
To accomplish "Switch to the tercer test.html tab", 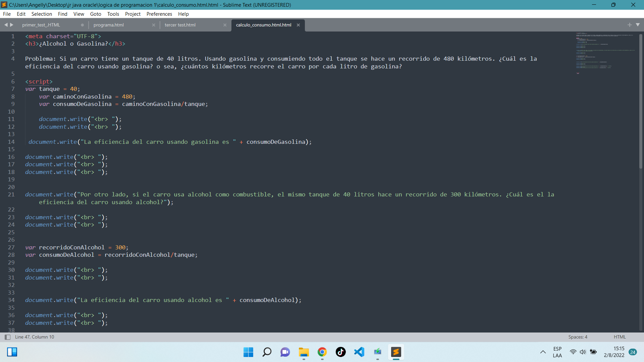I will [180, 25].
